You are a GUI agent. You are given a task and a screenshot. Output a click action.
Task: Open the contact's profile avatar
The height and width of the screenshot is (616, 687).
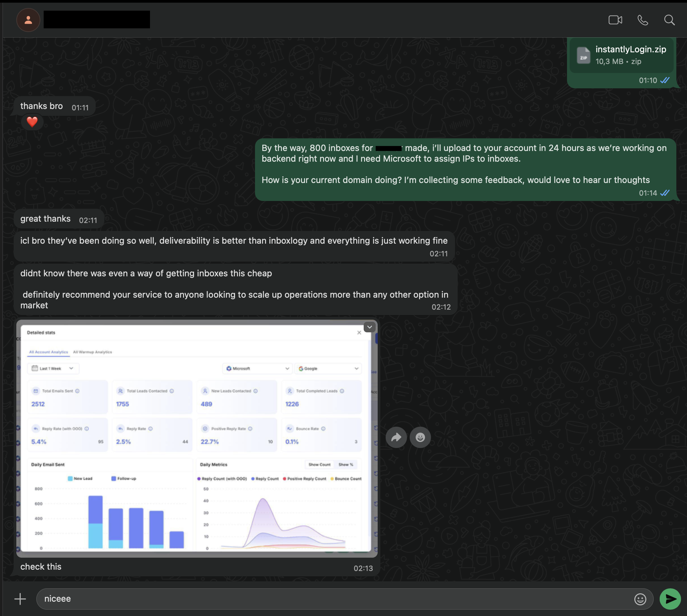coord(28,20)
